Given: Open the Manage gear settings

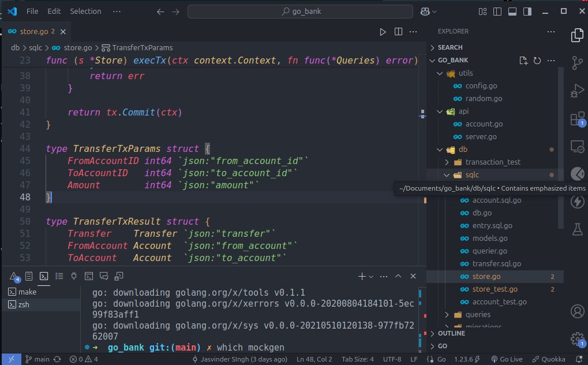Looking at the screenshot, I should 578,339.
